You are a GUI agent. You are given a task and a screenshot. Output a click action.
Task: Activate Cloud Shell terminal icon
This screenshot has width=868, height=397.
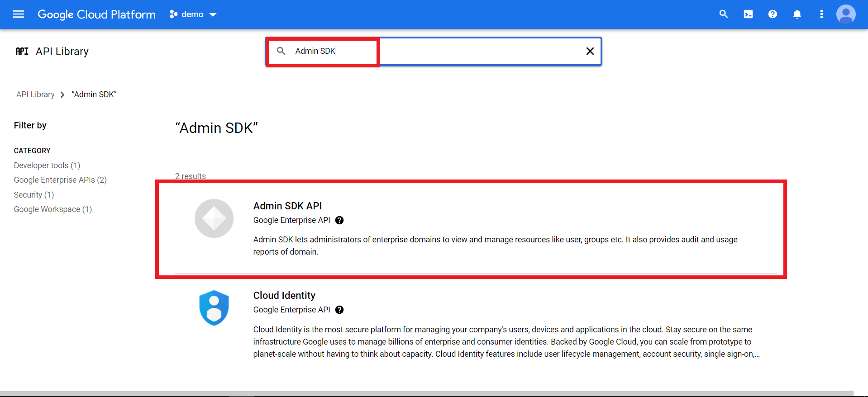click(748, 14)
